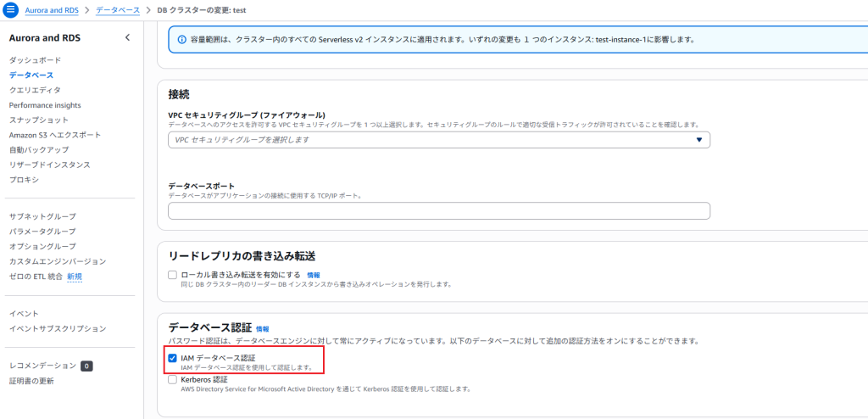Open the VPC セキュリティグループ dropdown
The width and height of the screenshot is (868, 419).
click(x=439, y=140)
